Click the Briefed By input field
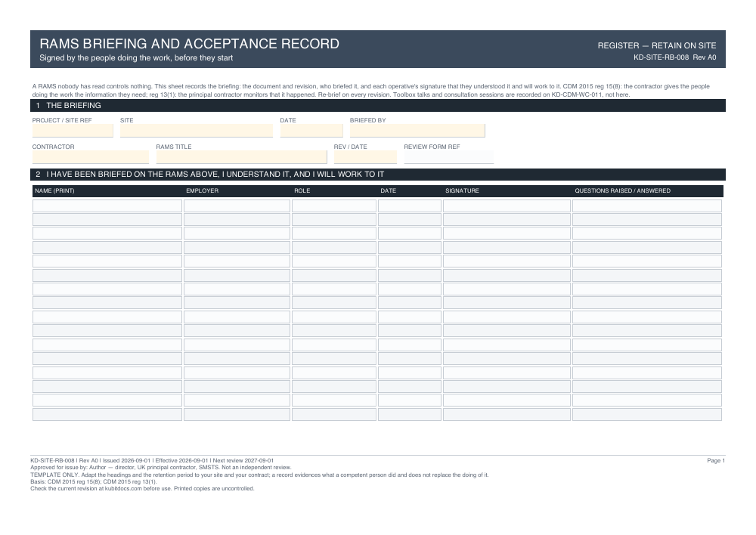This screenshot has width=756, height=535. tap(417, 131)
